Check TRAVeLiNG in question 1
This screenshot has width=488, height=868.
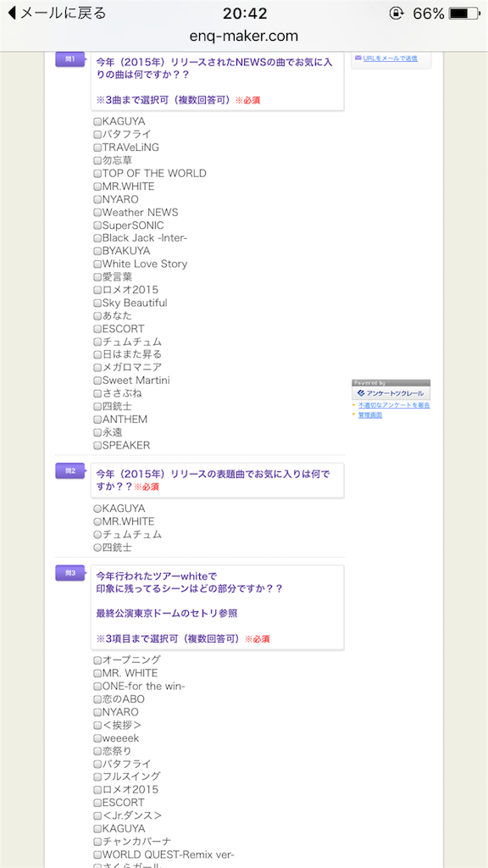click(97, 147)
